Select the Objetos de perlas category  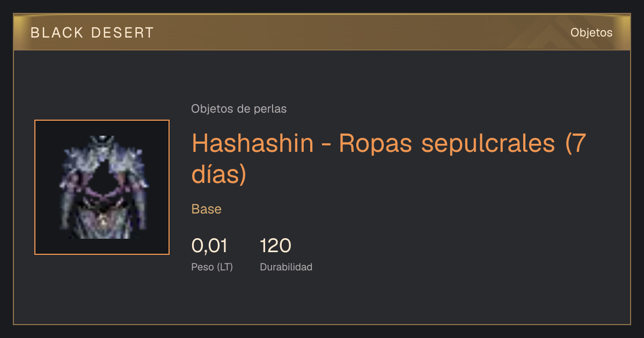tap(239, 109)
